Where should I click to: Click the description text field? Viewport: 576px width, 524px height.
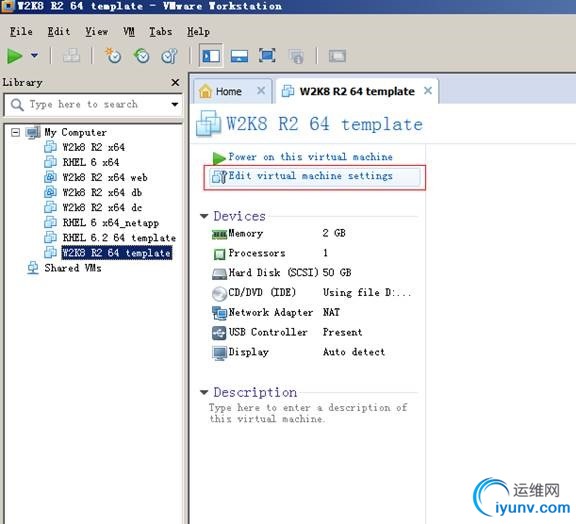point(308,413)
